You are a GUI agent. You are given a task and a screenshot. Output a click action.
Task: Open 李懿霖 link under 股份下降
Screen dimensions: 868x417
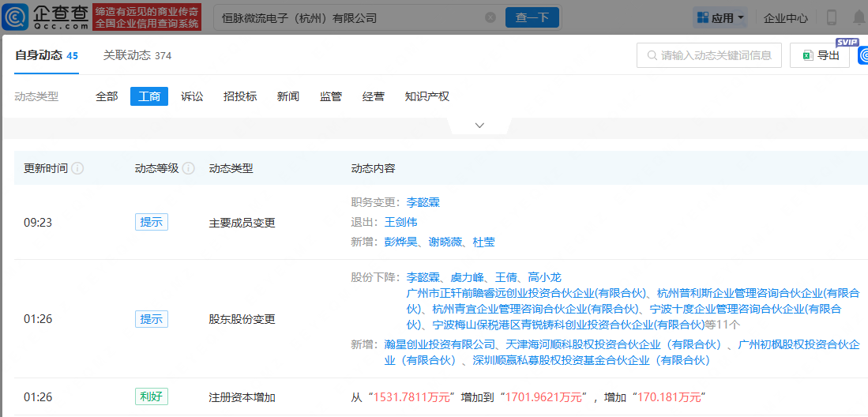423,277
